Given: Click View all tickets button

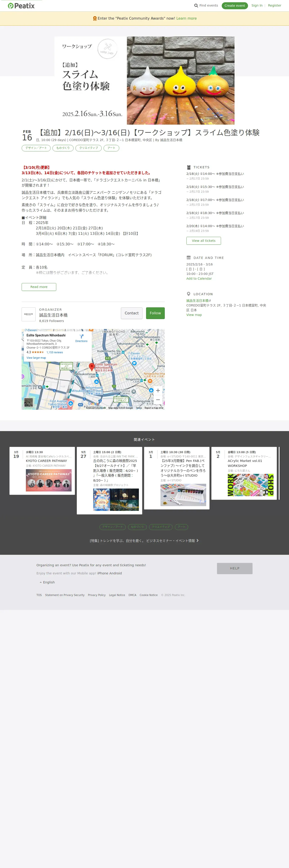Looking at the screenshot, I should (203, 241).
